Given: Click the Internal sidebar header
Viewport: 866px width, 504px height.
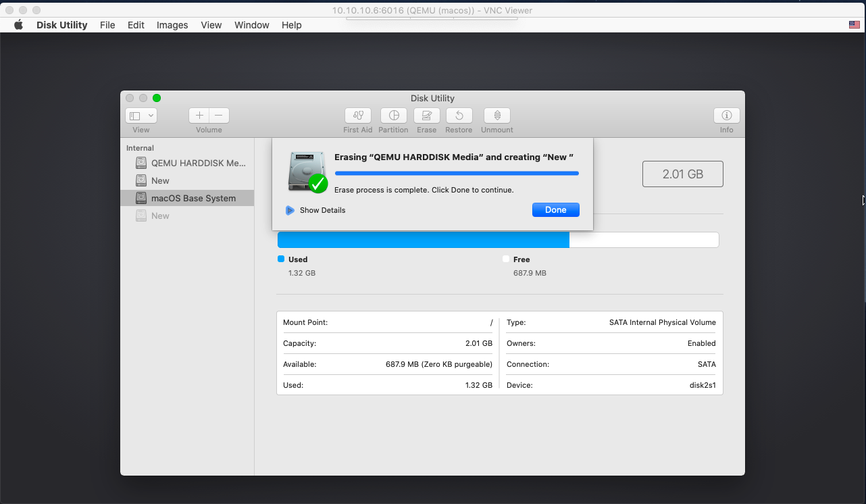Looking at the screenshot, I should [x=140, y=148].
